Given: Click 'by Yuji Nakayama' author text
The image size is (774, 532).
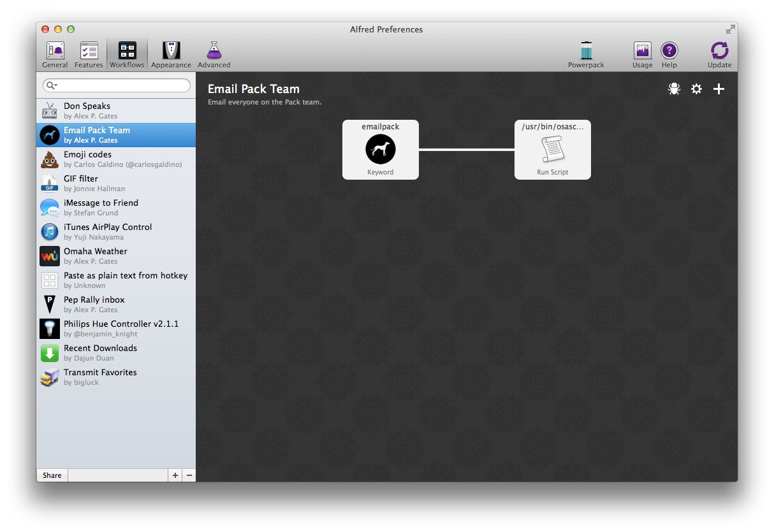Looking at the screenshot, I should (x=94, y=237).
